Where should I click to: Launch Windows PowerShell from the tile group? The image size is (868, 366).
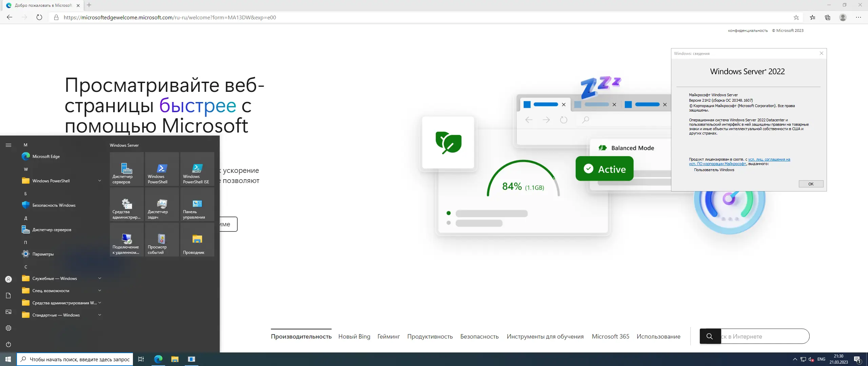(x=162, y=169)
